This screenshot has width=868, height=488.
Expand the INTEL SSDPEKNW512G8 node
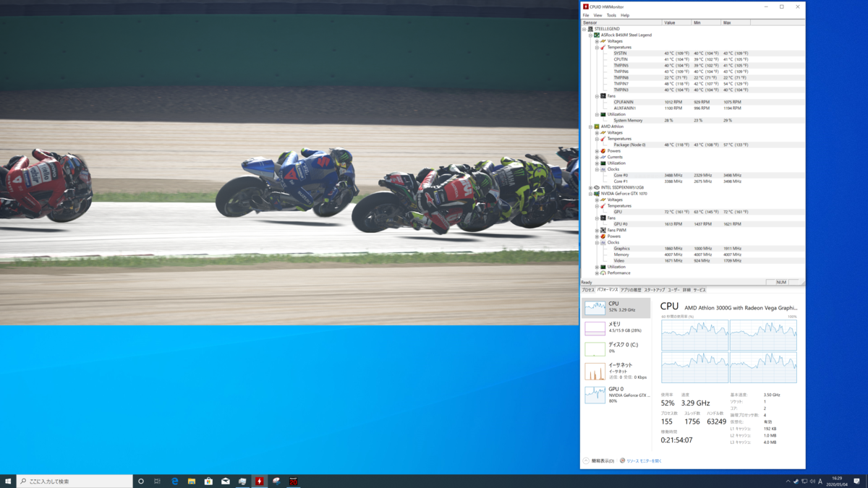(x=590, y=187)
